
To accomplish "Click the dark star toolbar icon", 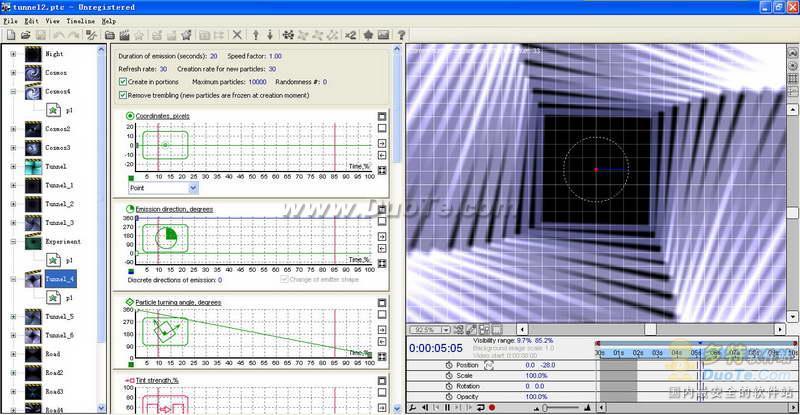I will pos(368,35).
